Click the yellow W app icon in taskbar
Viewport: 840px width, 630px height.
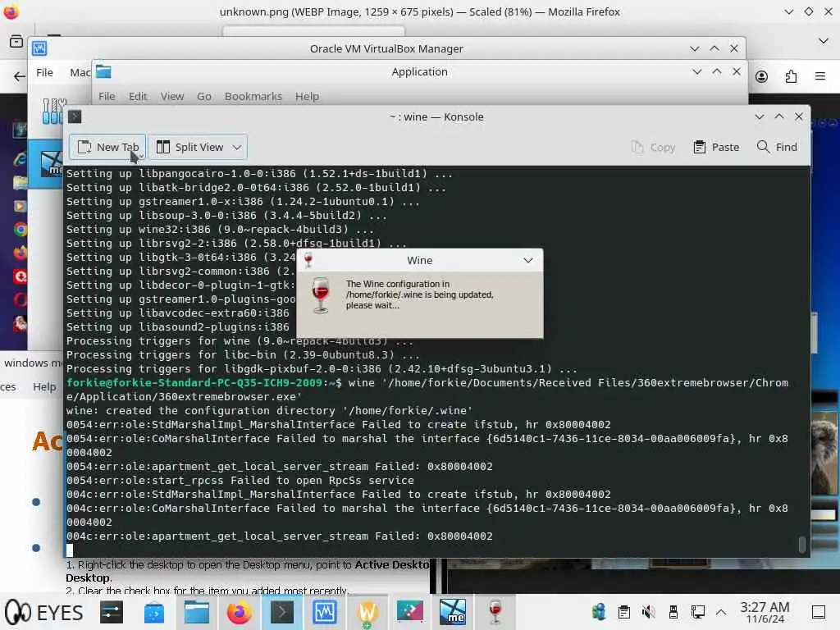click(367, 612)
